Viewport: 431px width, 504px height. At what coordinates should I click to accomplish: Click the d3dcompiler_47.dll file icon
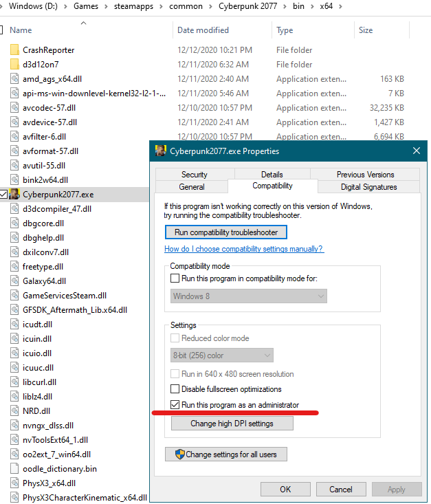[x=14, y=209]
